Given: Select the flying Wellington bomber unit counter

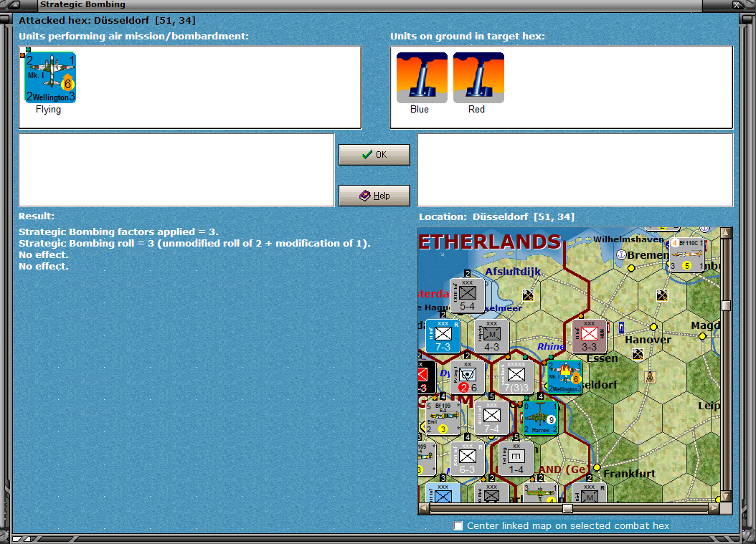Looking at the screenshot, I should click(x=50, y=77).
